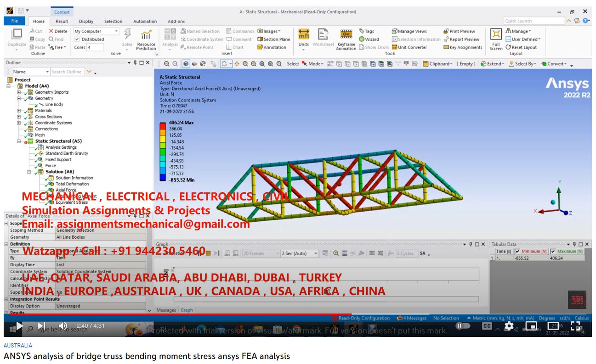Mute the video volume
Screen dimensions: 596x364
63,326
